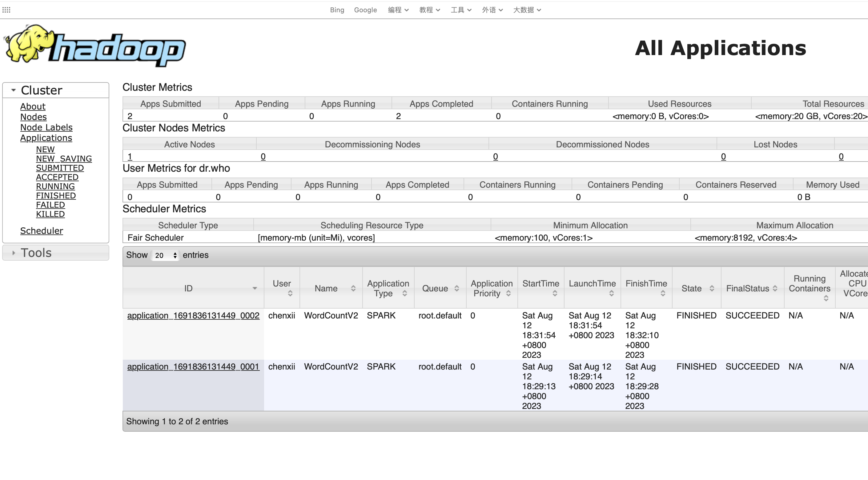Sort table by LaunchTime column
The height and width of the screenshot is (480, 868).
click(611, 294)
